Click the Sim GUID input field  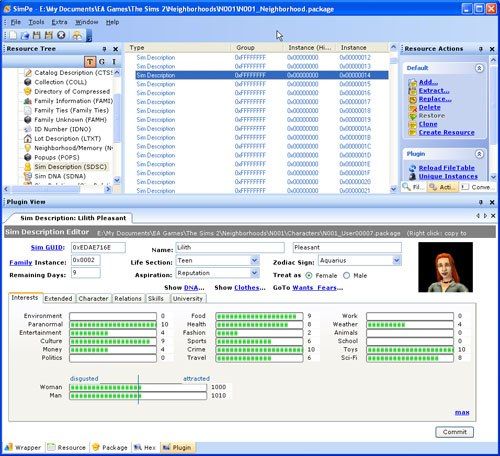pyautogui.click(x=98, y=248)
